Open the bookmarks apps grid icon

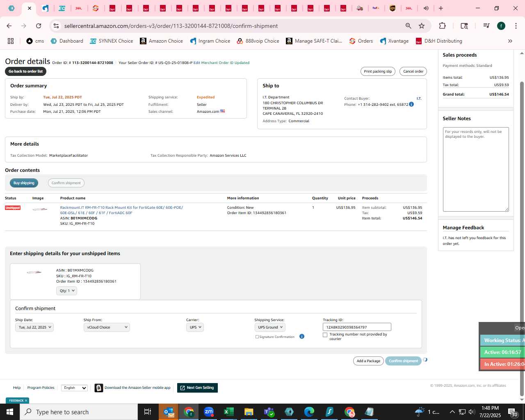point(11,41)
